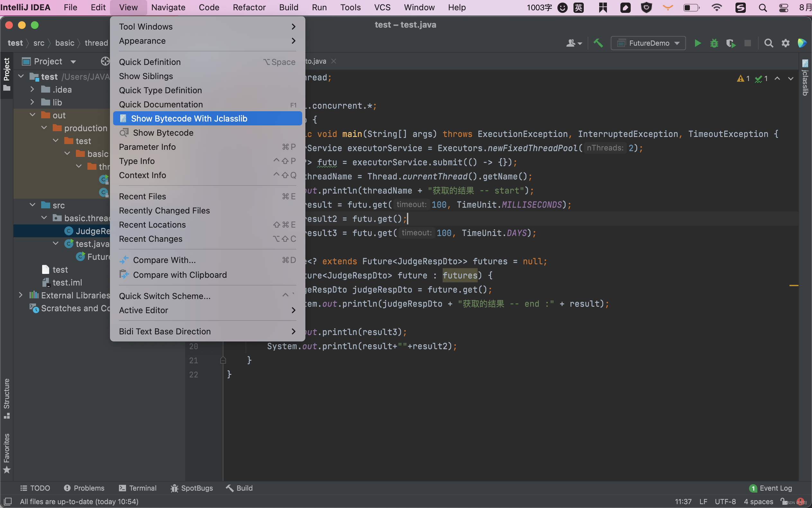812x508 pixels.
Task: Open the Navigate menu
Action: (168, 7)
